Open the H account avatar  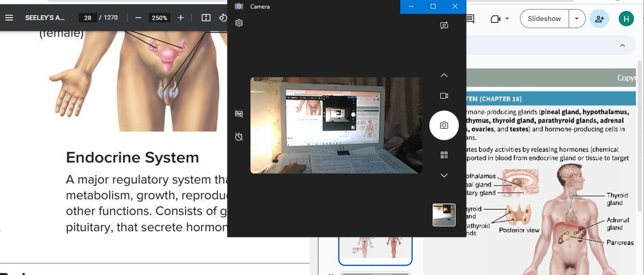(x=626, y=19)
